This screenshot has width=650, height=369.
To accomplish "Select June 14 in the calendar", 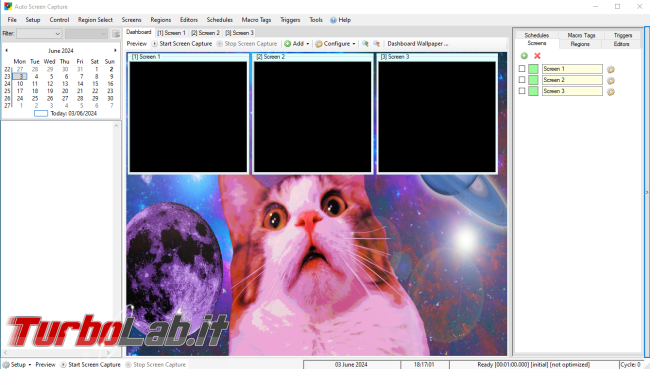I will point(80,84).
